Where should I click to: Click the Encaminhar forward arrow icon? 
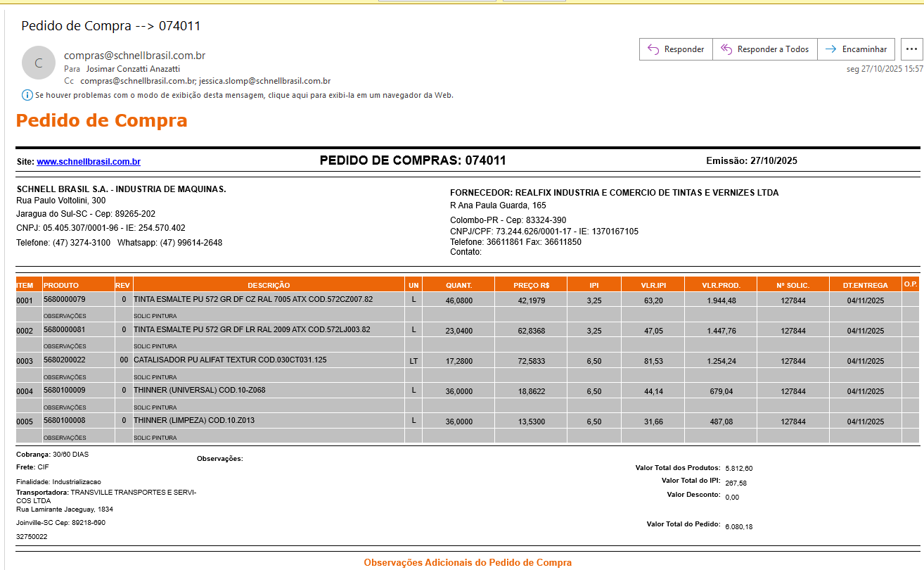(x=830, y=49)
